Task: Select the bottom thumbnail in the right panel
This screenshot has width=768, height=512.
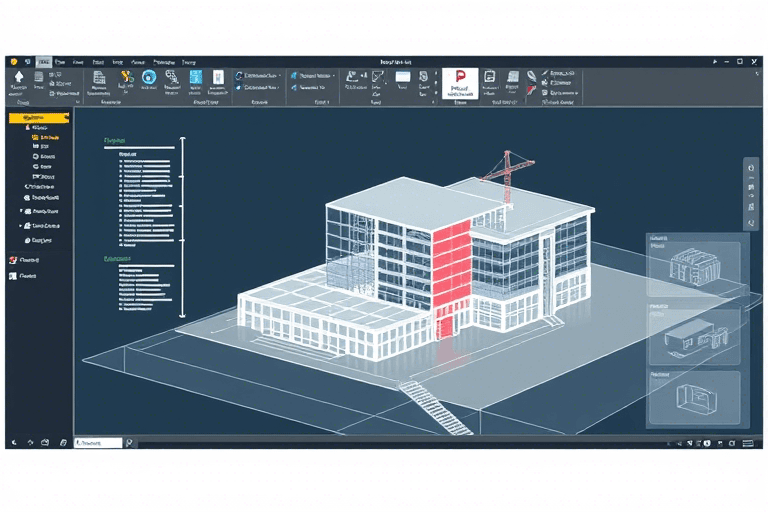Action: tap(694, 397)
